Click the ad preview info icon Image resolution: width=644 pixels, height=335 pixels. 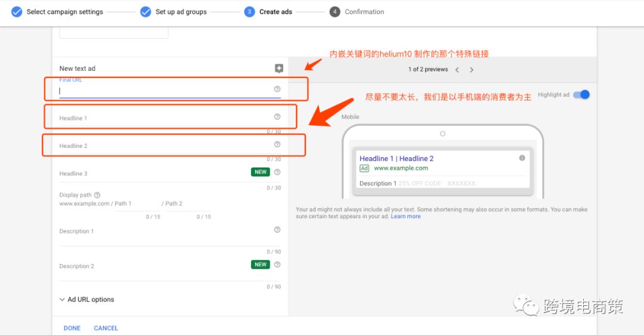pyautogui.click(x=522, y=158)
